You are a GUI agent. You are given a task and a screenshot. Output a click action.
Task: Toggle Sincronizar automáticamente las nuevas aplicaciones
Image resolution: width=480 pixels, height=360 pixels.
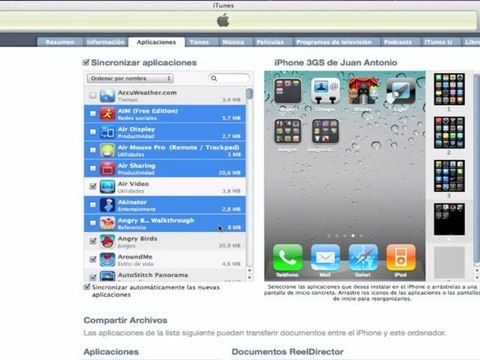(x=87, y=287)
